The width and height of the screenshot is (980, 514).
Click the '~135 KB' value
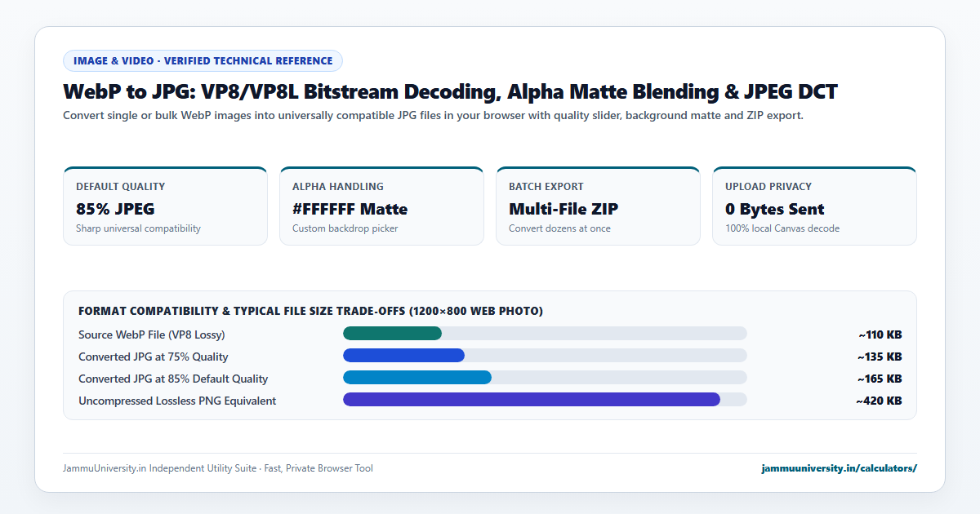click(880, 357)
